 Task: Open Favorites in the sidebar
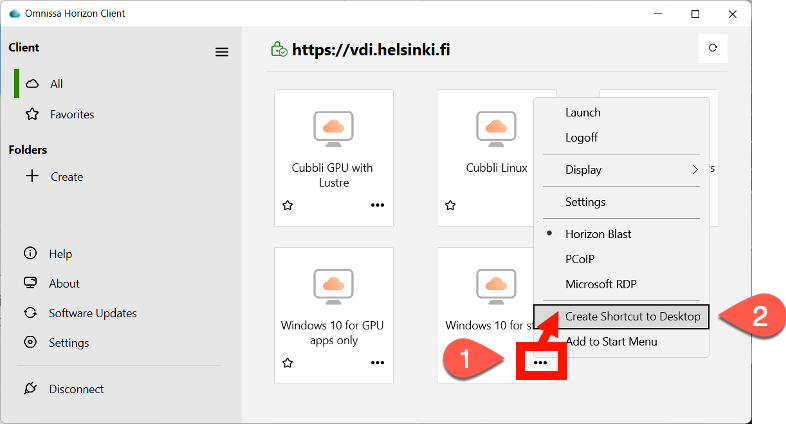(60, 114)
